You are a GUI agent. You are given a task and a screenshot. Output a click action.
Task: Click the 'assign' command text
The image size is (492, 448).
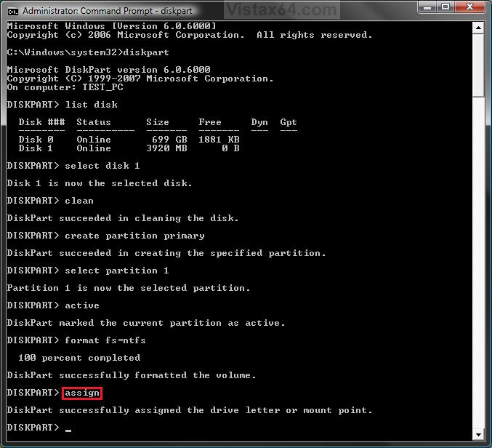(82, 393)
